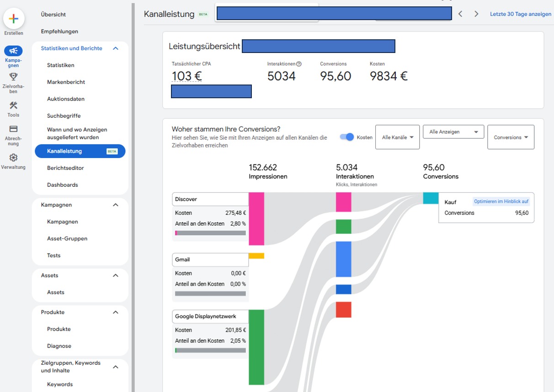Screen dimensions: 554x392
Task: Open the Alle Anzeigen dropdown
Action: pos(453,132)
